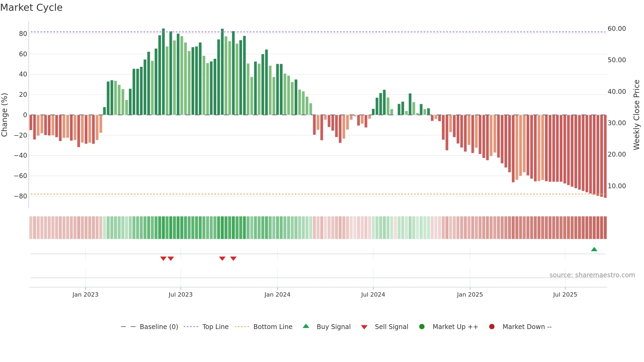Click the 30.00 price axis tick

(x=617, y=123)
